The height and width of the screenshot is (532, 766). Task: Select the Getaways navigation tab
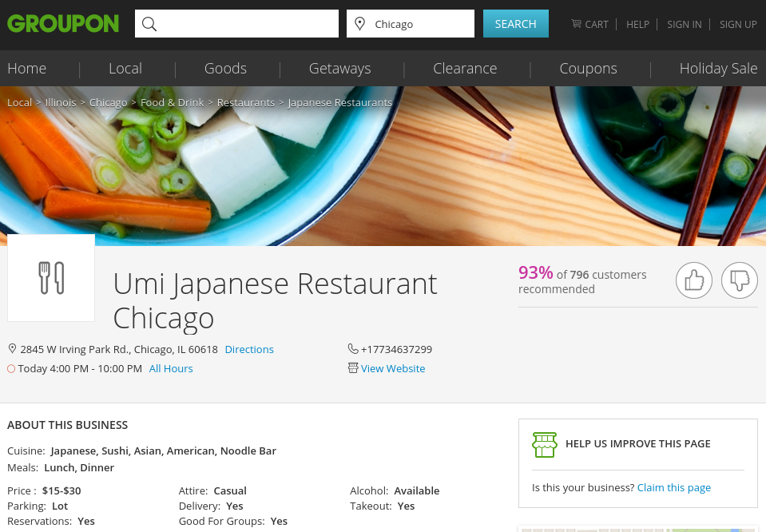pos(340,69)
